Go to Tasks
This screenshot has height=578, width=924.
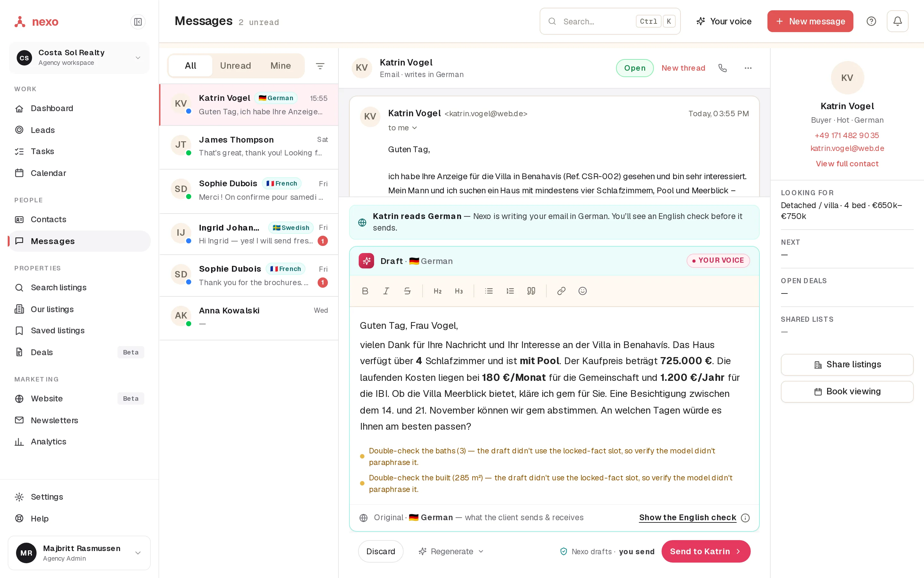79,151
